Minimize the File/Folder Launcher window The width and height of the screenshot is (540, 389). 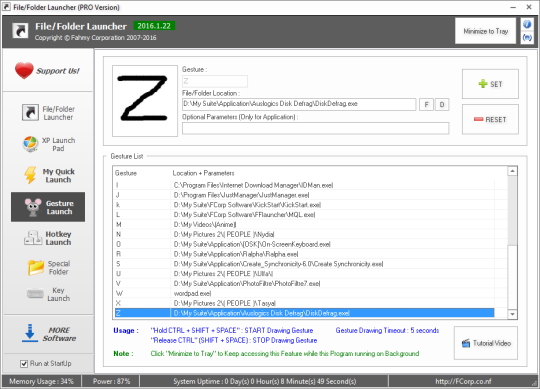(513, 7)
